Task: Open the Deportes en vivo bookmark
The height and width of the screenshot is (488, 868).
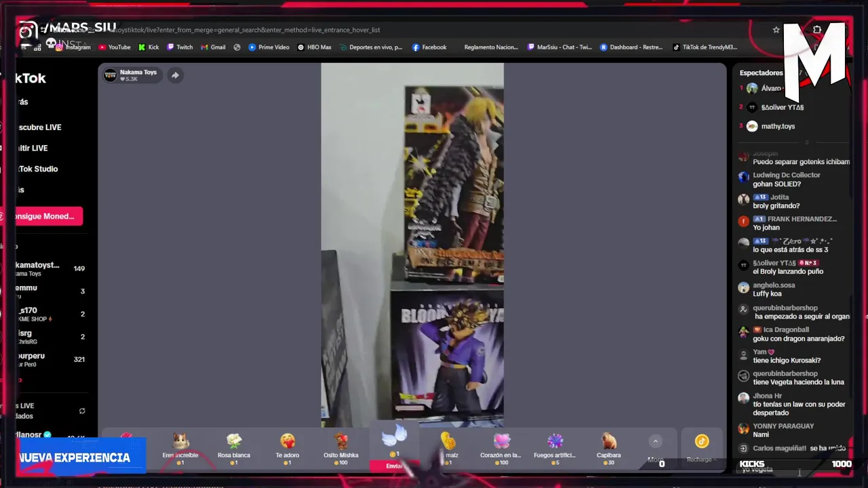Action: click(371, 47)
